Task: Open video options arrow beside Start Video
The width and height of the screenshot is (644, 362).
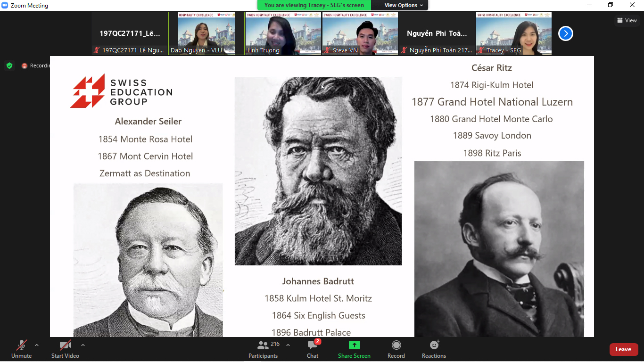Action: (83, 345)
